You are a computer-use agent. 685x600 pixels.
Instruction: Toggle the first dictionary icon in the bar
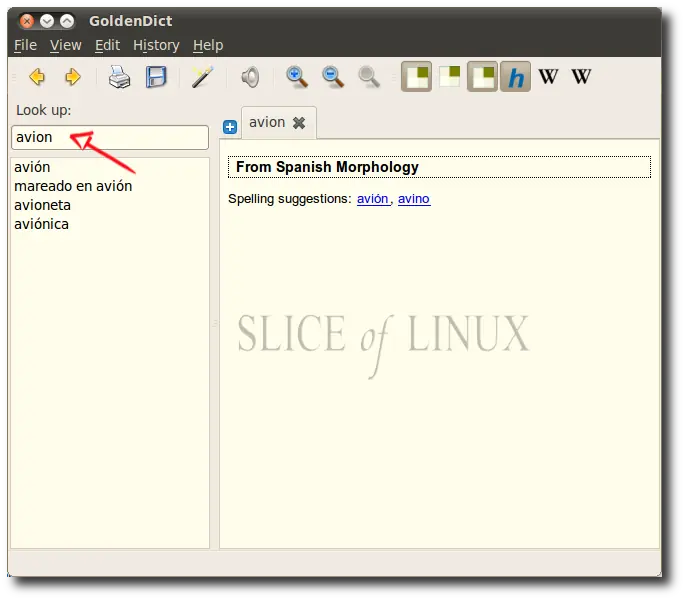pos(416,76)
